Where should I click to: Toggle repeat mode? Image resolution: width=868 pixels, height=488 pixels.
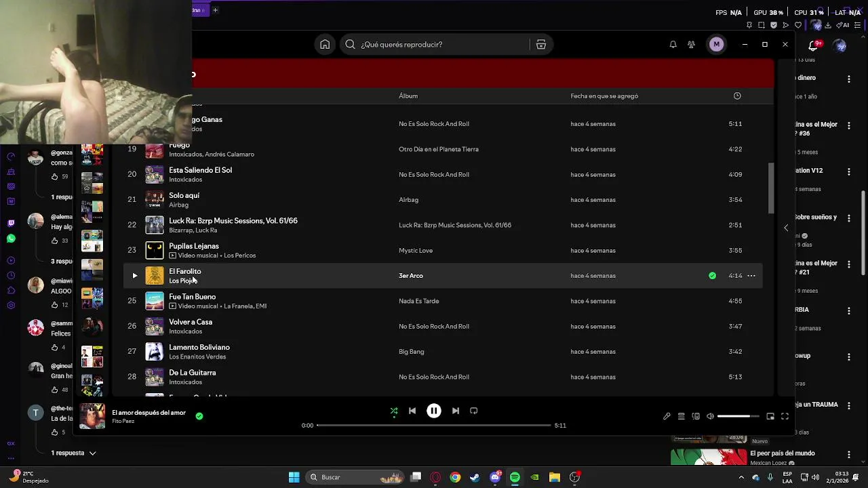coord(474,411)
